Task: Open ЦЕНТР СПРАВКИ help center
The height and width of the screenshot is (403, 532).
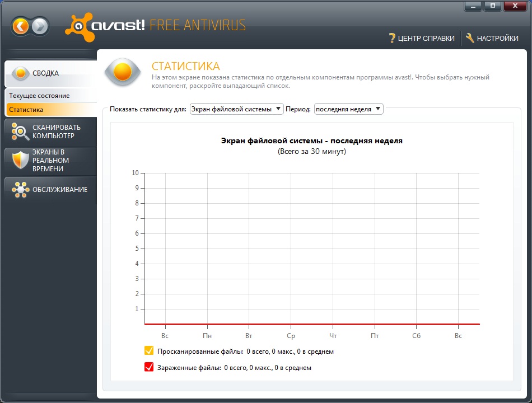Action: click(x=422, y=38)
